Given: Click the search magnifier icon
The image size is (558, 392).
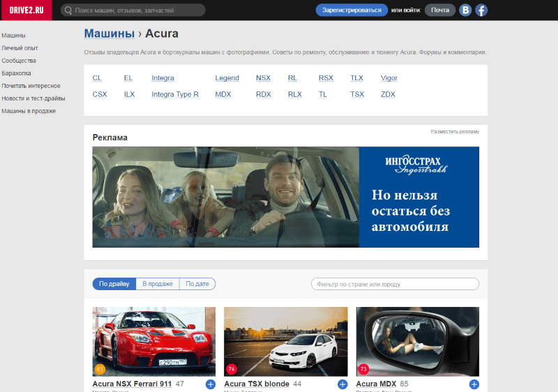Looking at the screenshot, I should (68, 10).
